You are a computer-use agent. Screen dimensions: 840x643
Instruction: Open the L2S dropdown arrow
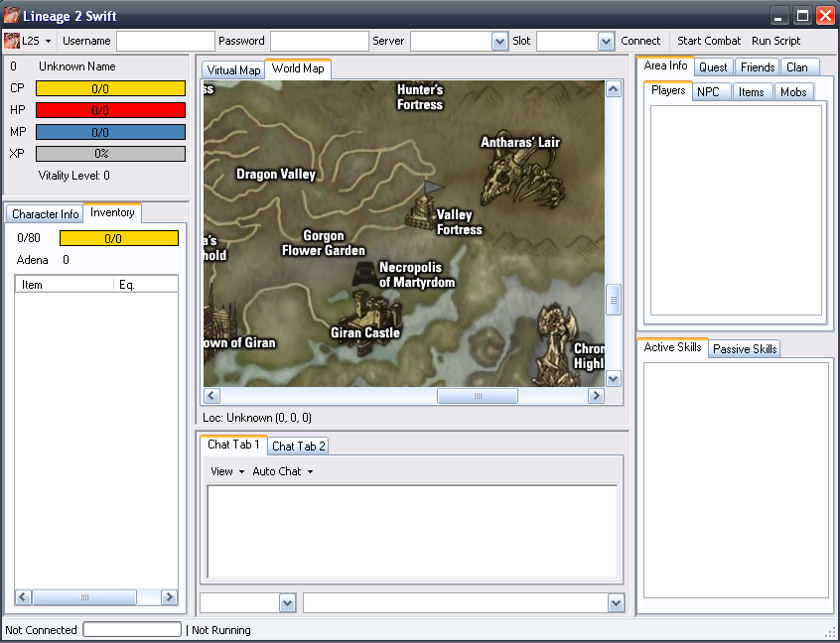coord(49,42)
